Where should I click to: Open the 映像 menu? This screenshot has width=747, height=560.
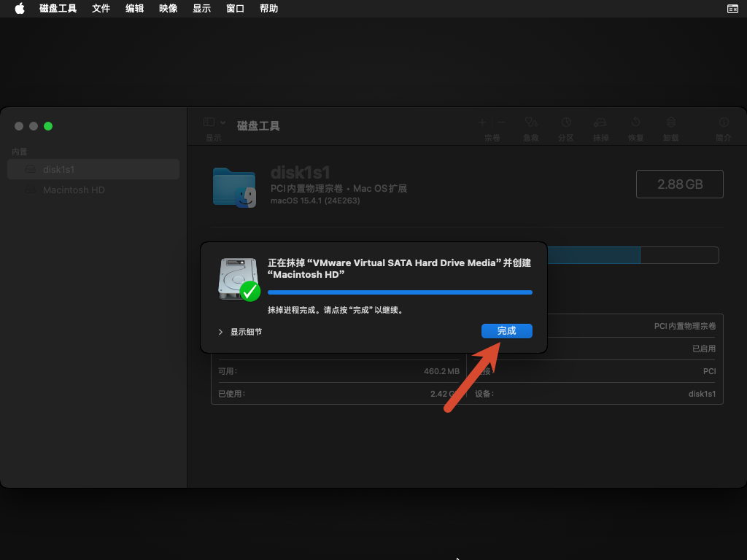[x=169, y=9]
